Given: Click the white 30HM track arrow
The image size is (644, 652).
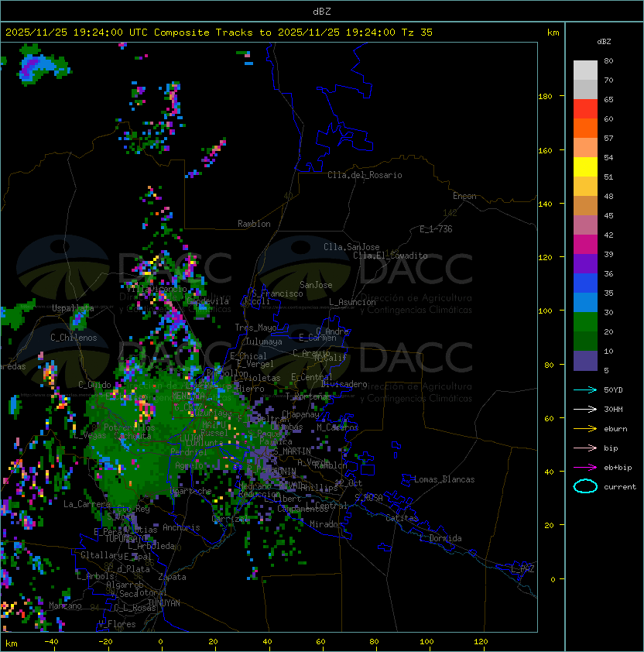Looking at the screenshot, I should (585, 409).
